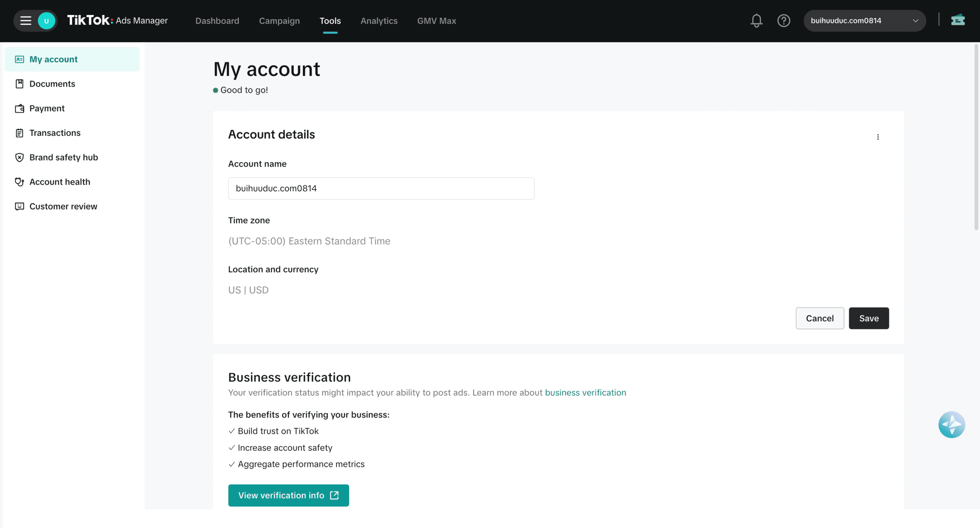Open Payment wallet icon in sidebar

tap(20, 108)
